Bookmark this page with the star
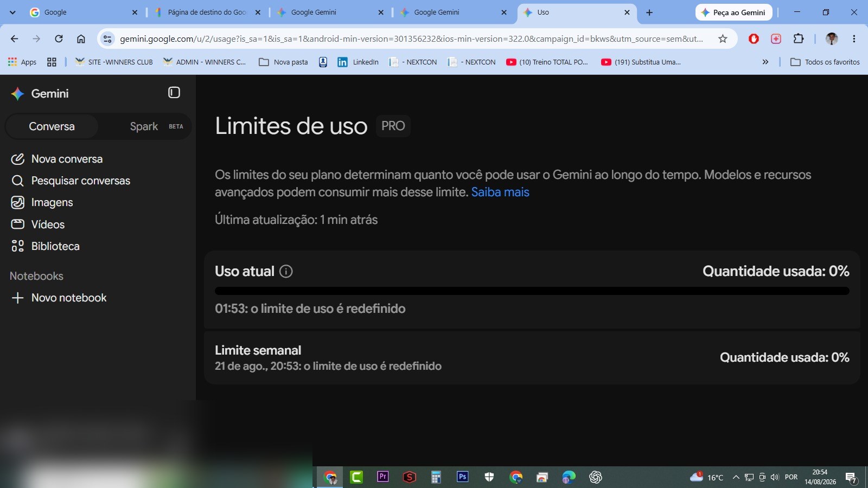The image size is (868, 488). tap(723, 38)
